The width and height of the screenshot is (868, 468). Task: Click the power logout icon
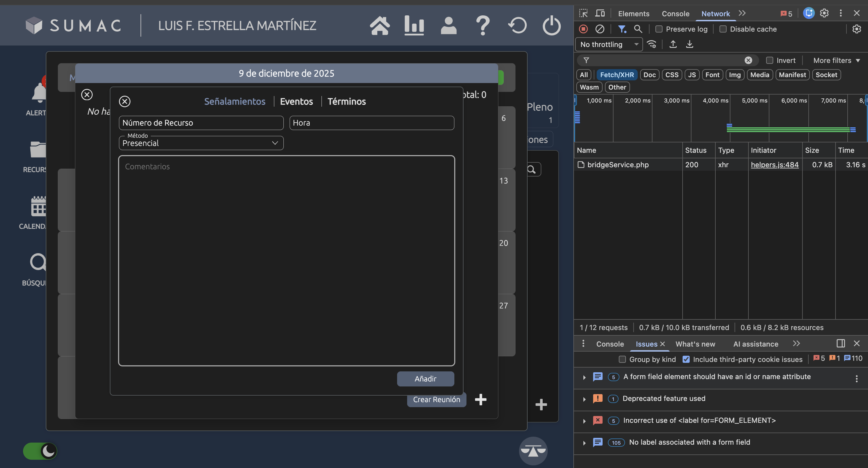[x=552, y=26]
